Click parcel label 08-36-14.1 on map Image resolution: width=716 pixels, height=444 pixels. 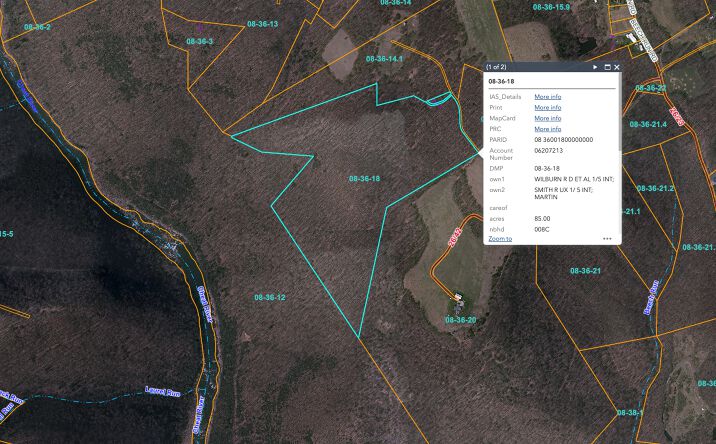(x=384, y=58)
